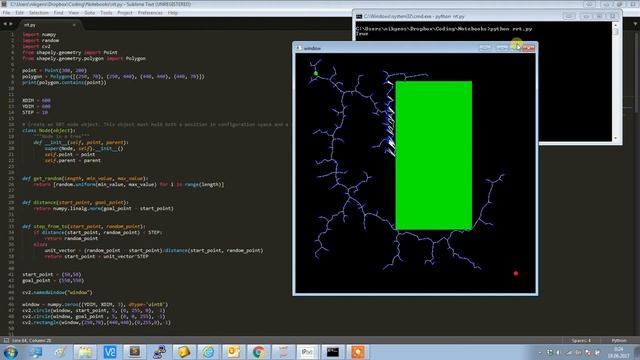Image resolution: width=640 pixels, height=360 pixels.
Task: Click the 'print(polygon.contains(point))' line
Action: [64, 82]
